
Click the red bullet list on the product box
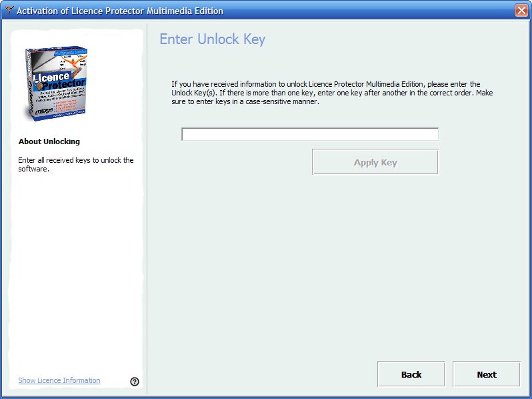pyautogui.click(x=69, y=107)
